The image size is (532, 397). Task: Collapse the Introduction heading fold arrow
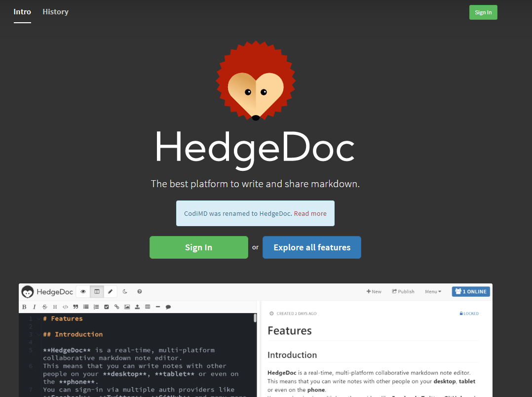tap(38, 334)
